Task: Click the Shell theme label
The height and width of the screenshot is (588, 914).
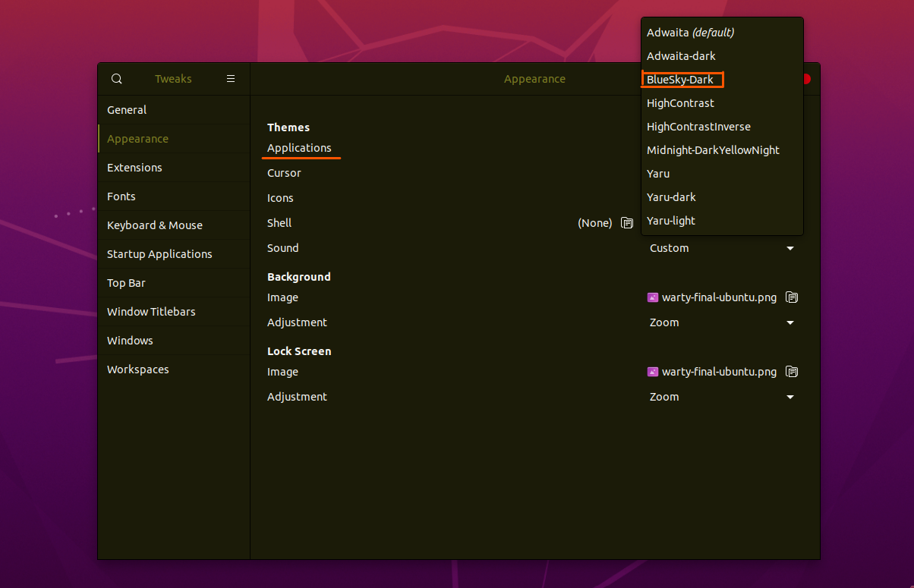Action: (x=279, y=223)
